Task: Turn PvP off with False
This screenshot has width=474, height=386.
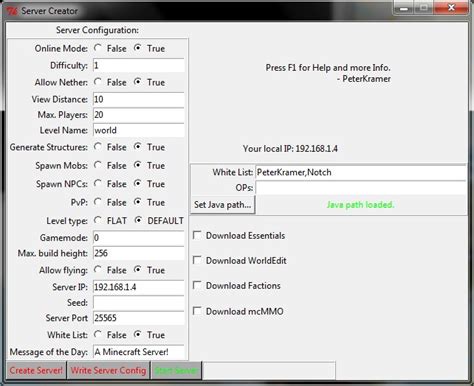Action: point(98,202)
